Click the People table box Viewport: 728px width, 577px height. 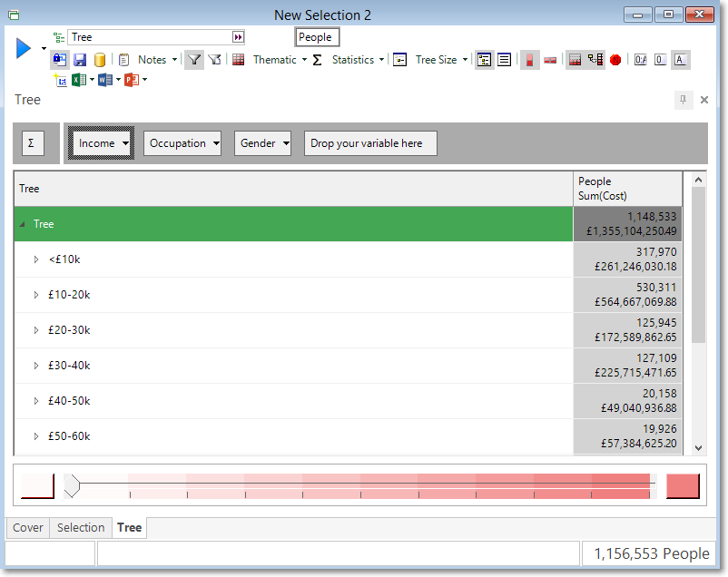point(317,37)
